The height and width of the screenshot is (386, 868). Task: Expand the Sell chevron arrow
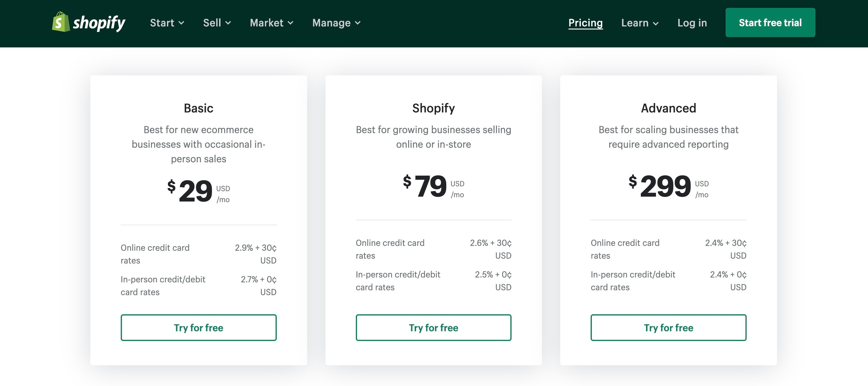point(228,23)
